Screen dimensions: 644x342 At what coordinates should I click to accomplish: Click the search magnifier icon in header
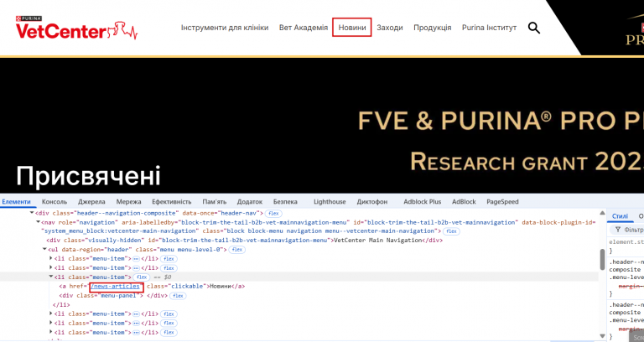533,28
